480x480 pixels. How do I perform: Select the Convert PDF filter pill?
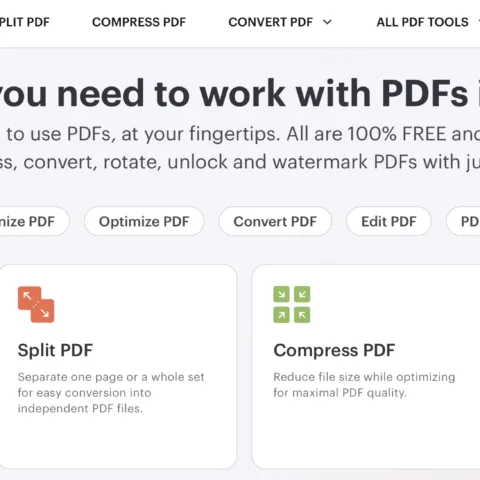[x=275, y=221]
